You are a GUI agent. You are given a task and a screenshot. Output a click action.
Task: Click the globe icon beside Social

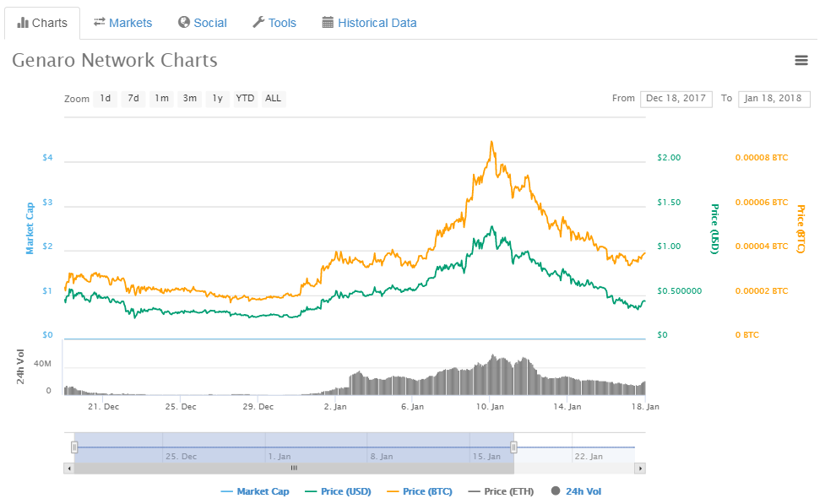[x=183, y=22]
